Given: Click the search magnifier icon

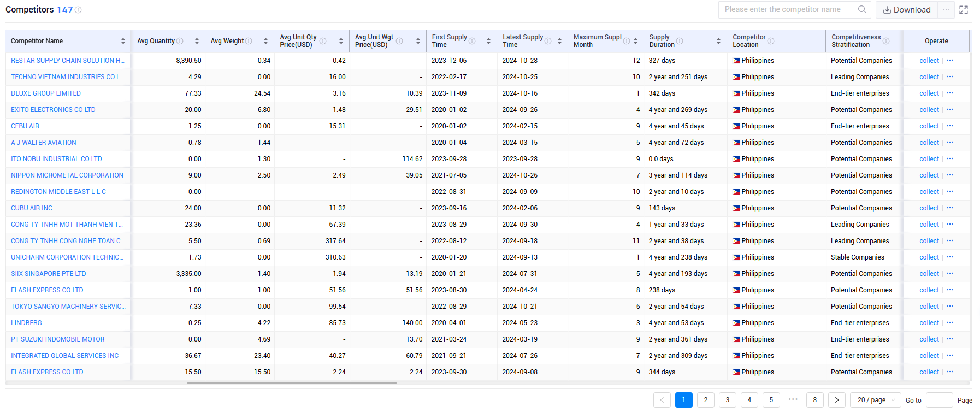Looking at the screenshot, I should (x=862, y=9).
